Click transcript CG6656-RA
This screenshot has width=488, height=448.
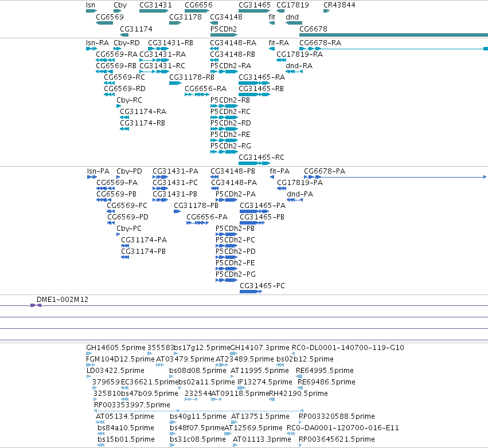197,95
